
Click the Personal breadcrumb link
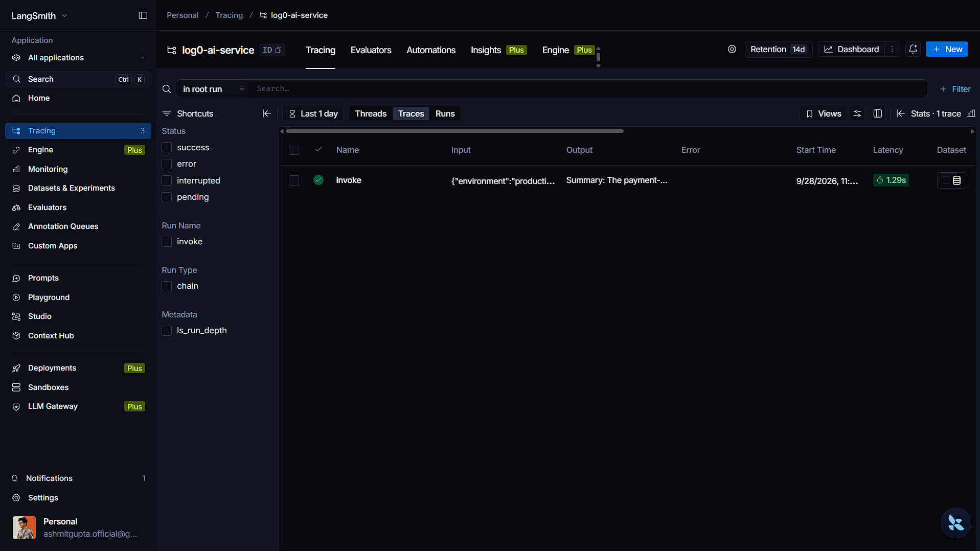183,15
